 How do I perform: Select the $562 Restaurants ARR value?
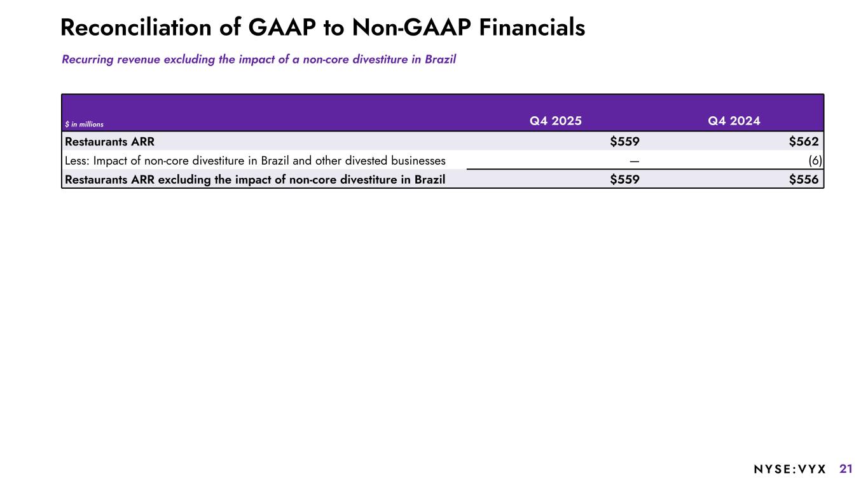click(x=803, y=142)
